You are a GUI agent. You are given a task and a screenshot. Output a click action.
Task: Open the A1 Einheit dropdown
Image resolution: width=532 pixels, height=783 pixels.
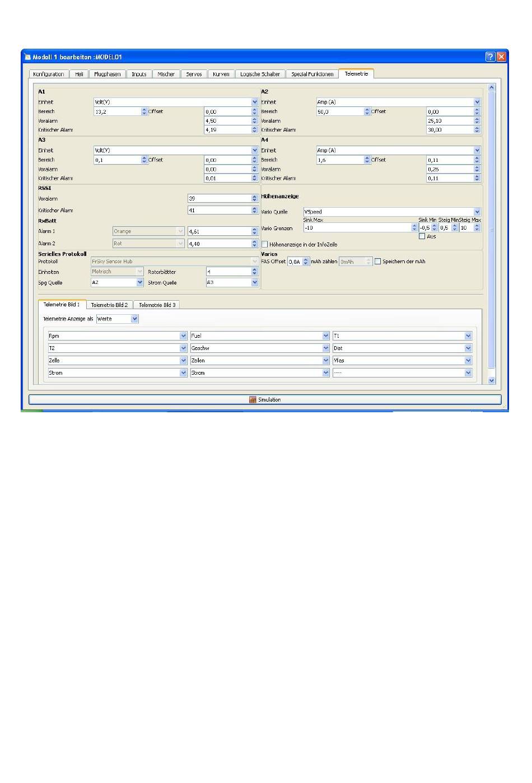pyautogui.click(x=176, y=102)
